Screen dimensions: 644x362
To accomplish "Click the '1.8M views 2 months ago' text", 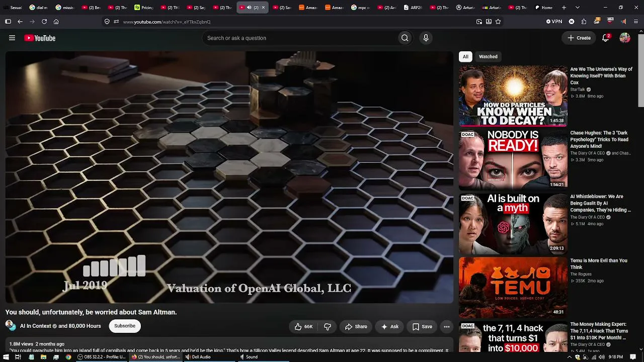I will click(x=37, y=344).
